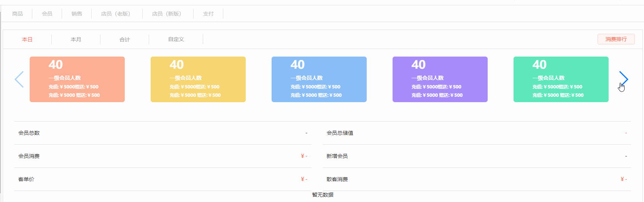Screen dimensions: 644x202
Task: Select the blue membership level card
Action: pyautogui.click(x=319, y=79)
